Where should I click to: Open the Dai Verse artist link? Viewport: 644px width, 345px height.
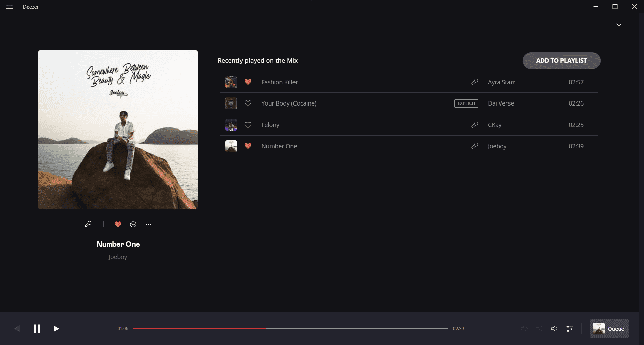[501, 103]
